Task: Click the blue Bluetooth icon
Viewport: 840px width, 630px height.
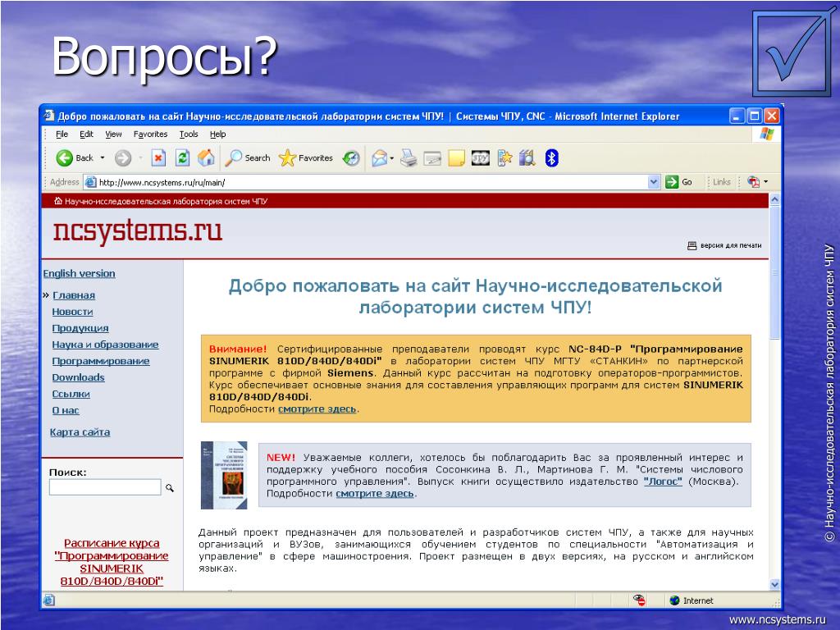Action: pyautogui.click(x=552, y=158)
